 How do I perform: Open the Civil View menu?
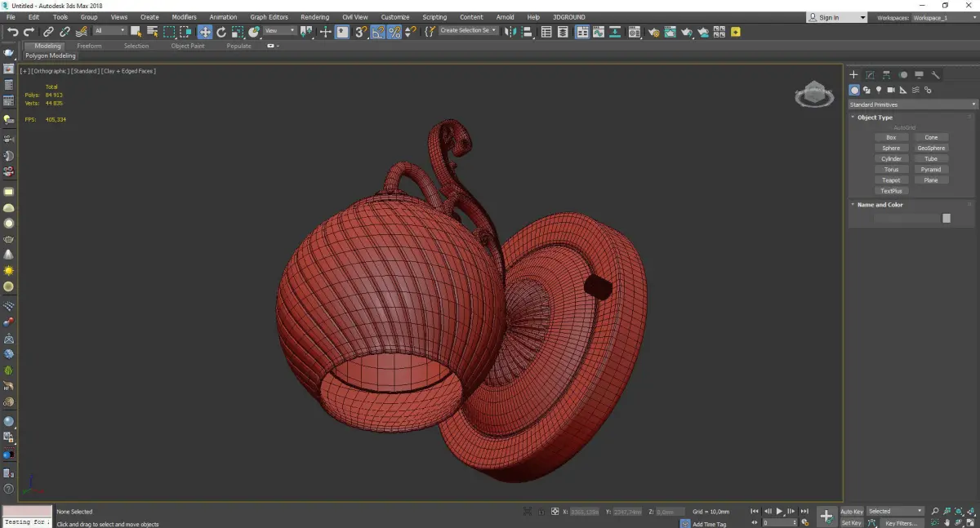click(x=355, y=17)
